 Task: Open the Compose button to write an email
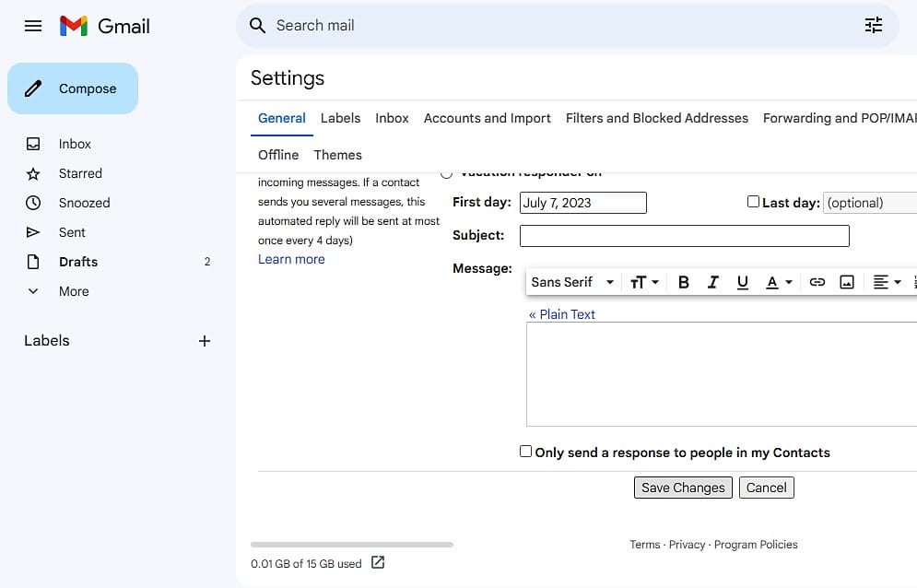pos(73,88)
